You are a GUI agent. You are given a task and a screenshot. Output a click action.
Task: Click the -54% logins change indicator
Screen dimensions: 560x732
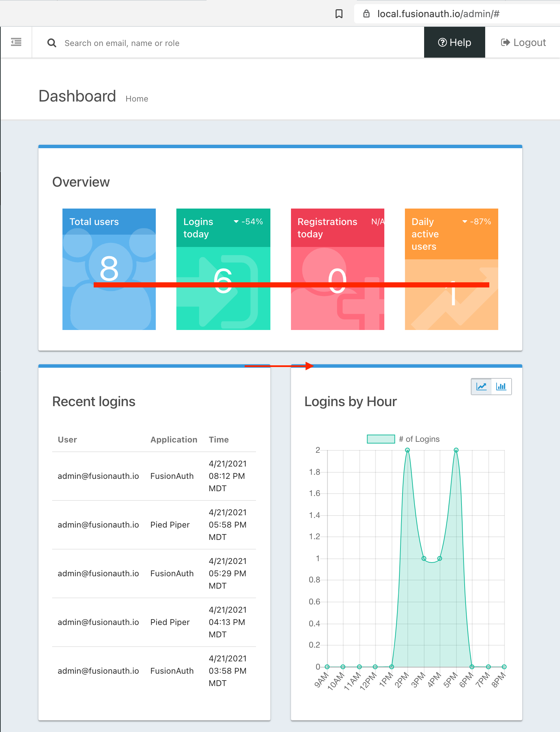(248, 222)
